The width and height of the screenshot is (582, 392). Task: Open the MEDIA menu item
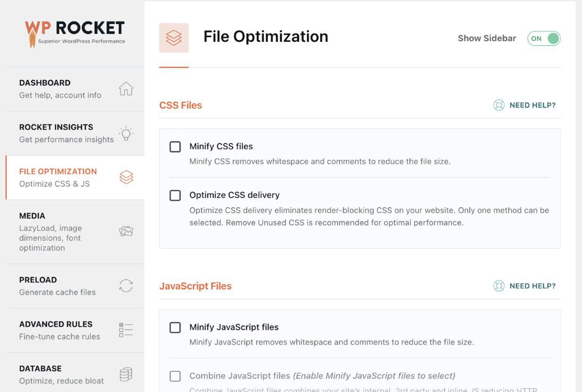75,232
